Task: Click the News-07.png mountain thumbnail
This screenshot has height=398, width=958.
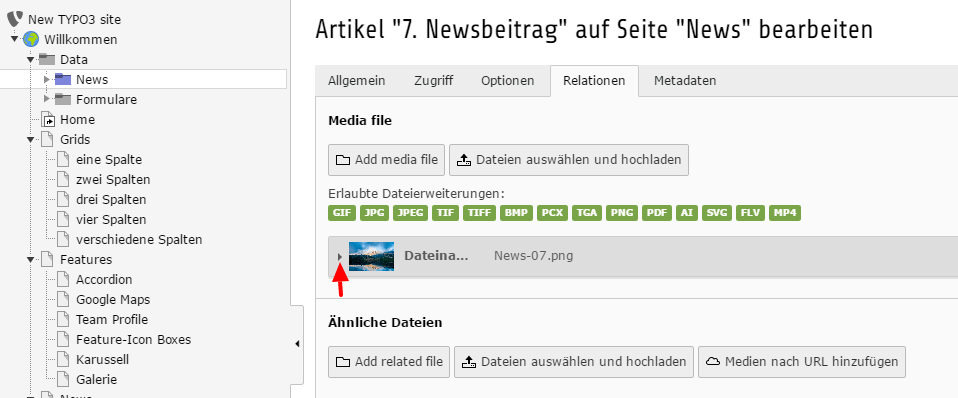Action: (371, 256)
